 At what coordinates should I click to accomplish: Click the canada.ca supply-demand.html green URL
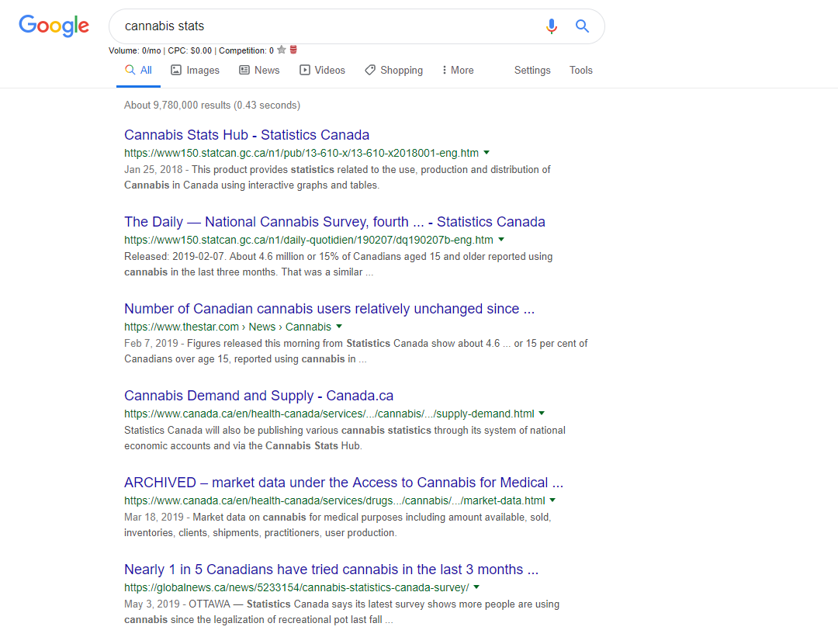(329, 414)
